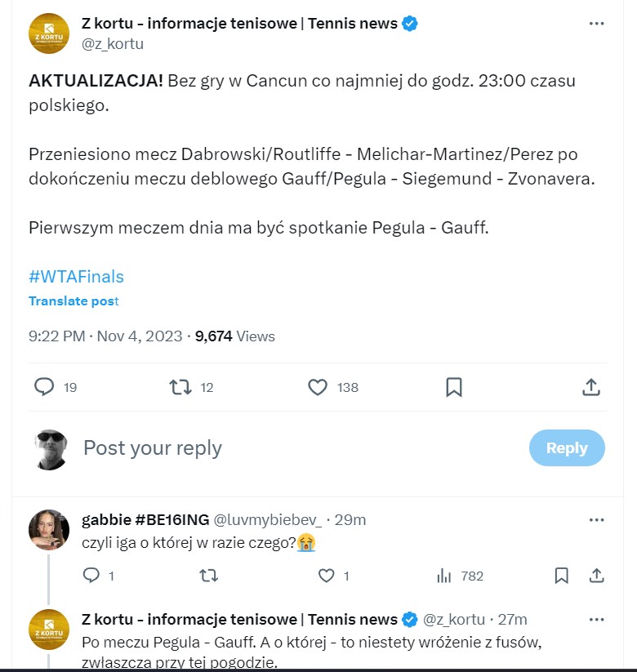The height and width of the screenshot is (672, 637).
Task: Open gabbie's profile picture
Action: pyautogui.click(x=49, y=530)
